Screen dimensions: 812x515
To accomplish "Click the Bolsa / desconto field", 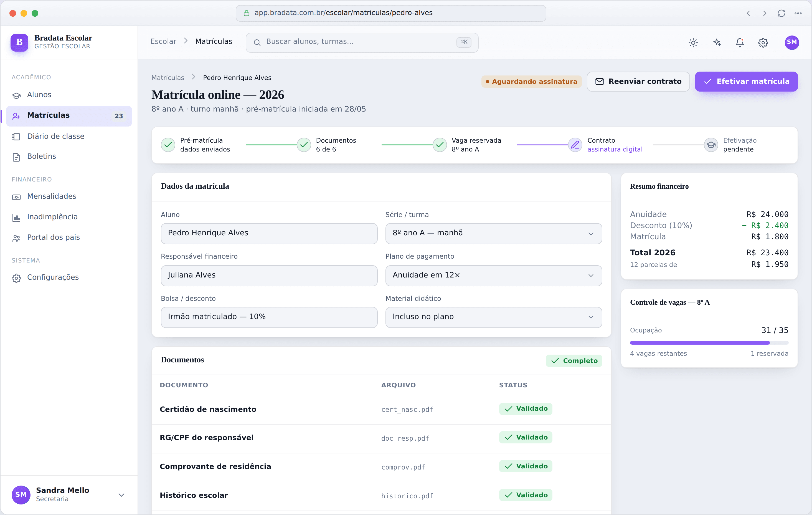I will coord(269,317).
